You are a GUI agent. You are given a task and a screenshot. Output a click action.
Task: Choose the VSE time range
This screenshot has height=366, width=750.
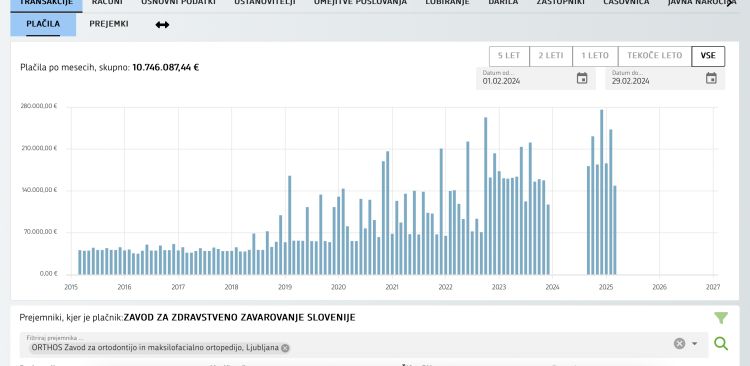point(708,56)
